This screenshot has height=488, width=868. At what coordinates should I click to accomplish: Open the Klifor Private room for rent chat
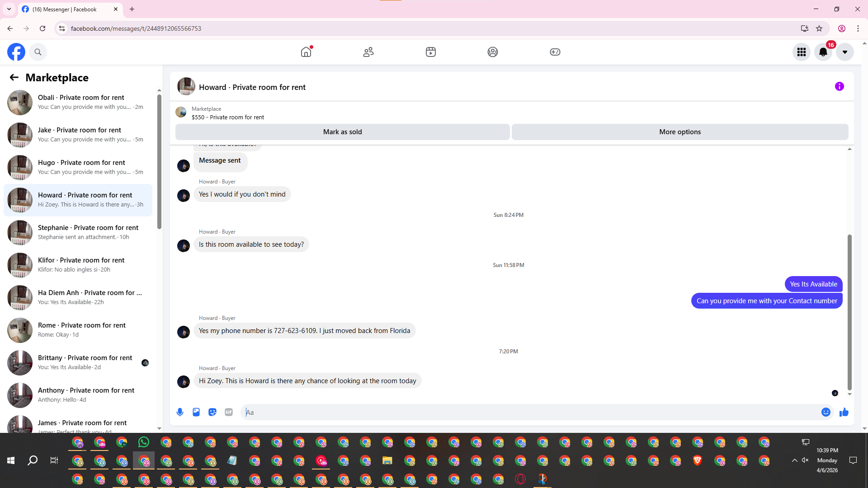(78, 265)
